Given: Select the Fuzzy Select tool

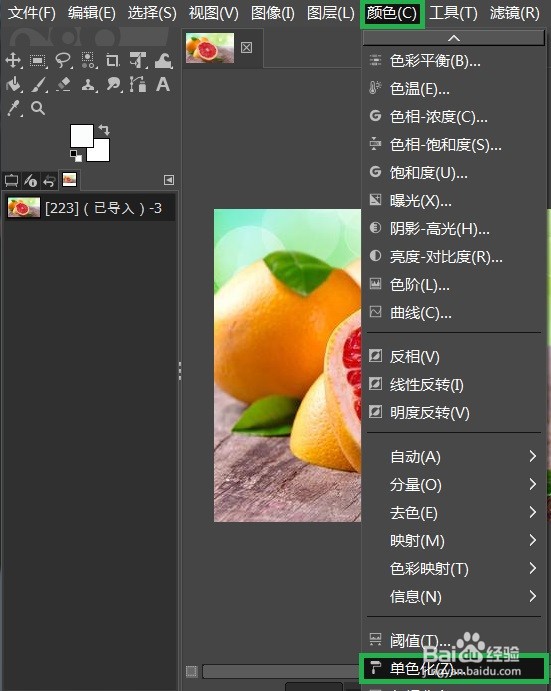Looking at the screenshot, I should tap(89, 60).
